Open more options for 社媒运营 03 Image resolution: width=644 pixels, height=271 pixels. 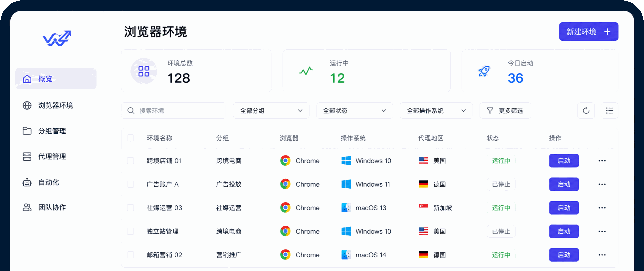tap(602, 208)
